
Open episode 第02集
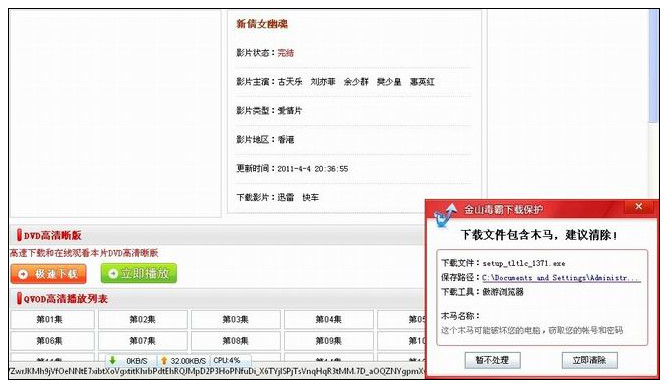pos(143,319)
